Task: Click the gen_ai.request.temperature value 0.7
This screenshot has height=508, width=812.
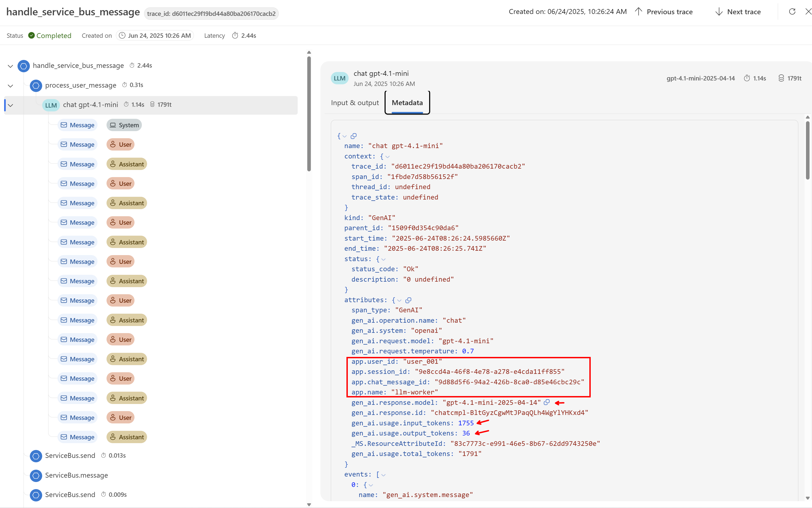Action: [468, 351]
